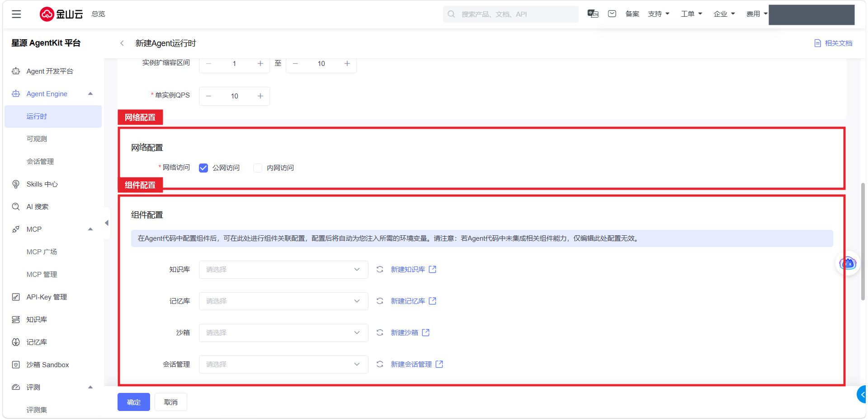Viewport: 868px width, 420px height.
Task: Expand the blue side drawer tab
Action: coord(862,394)
